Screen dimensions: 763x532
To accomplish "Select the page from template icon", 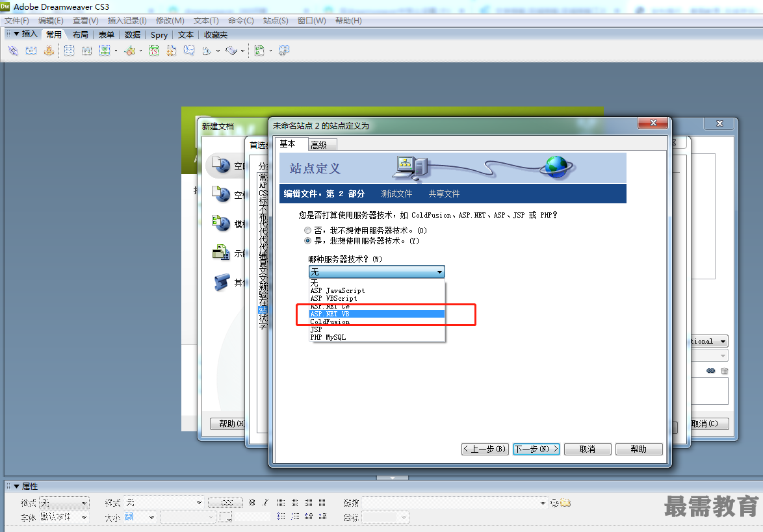I will tap(221, 223).
